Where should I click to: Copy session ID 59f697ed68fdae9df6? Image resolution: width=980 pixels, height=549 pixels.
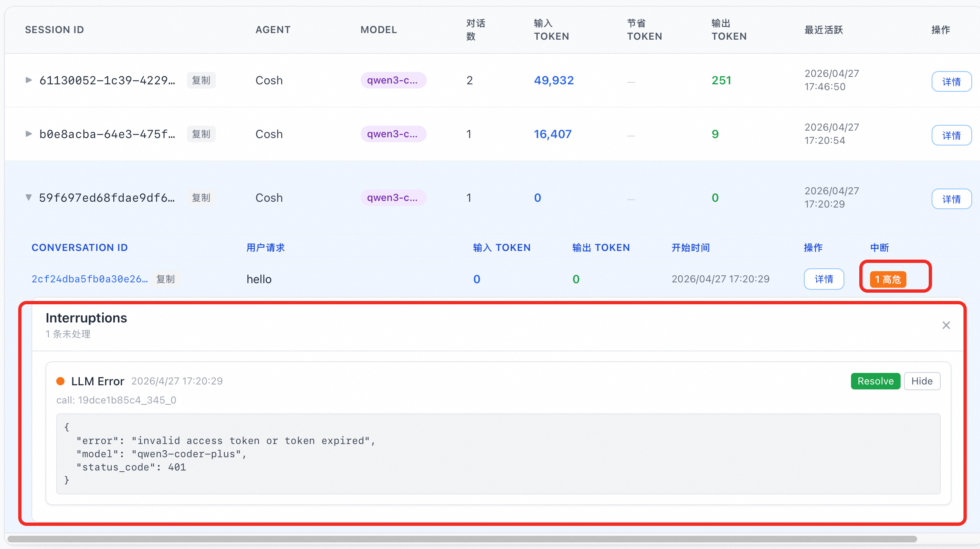(201, 198)
